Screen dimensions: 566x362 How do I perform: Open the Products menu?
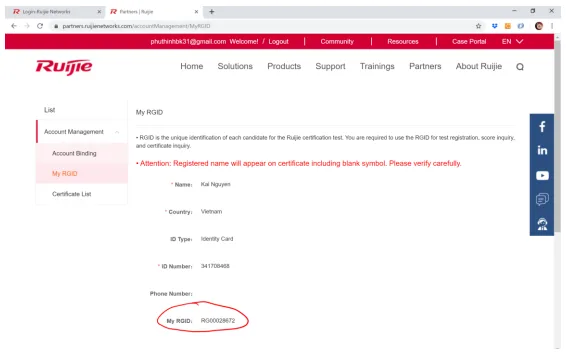[284, 66]
